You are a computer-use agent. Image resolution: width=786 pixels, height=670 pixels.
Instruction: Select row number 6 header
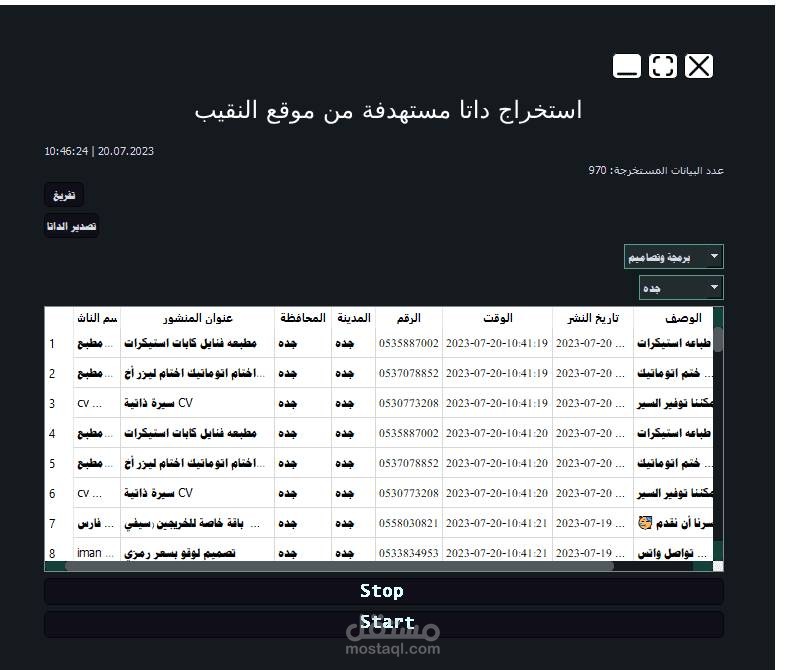pos(59,494)
